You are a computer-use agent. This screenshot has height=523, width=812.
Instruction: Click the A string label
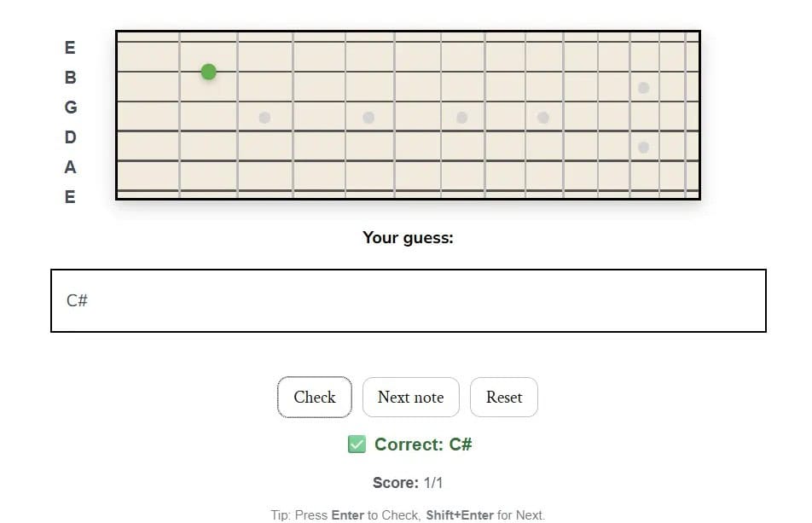(70, 167)
